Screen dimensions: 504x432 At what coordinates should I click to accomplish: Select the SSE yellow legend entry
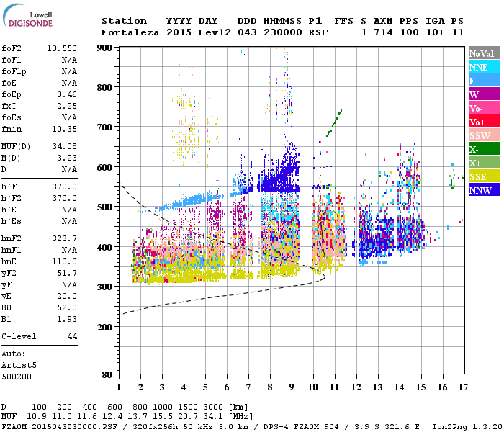tap(483, 176)
